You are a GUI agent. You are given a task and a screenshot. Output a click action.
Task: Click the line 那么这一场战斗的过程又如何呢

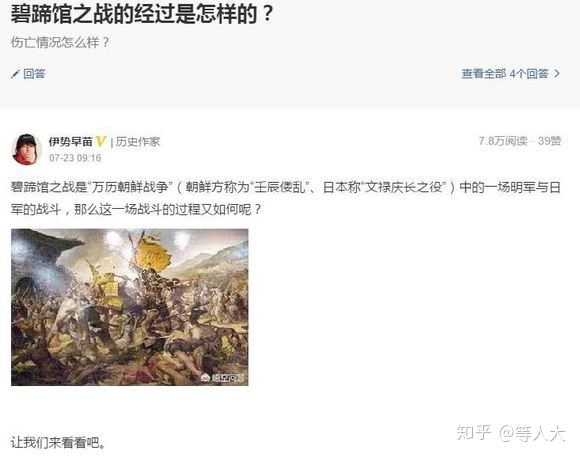pyautogui.click(x=168, y=210)
